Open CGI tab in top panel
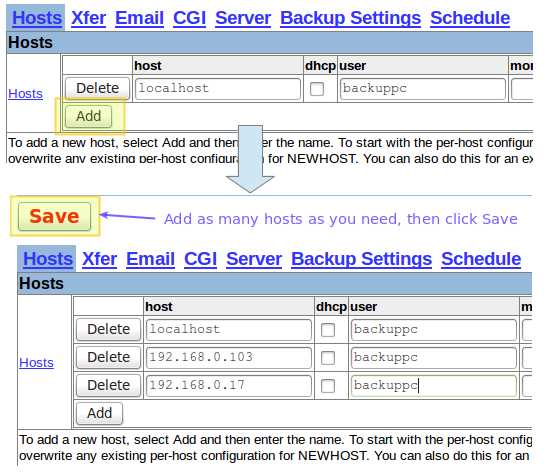 tap(189, 18)
